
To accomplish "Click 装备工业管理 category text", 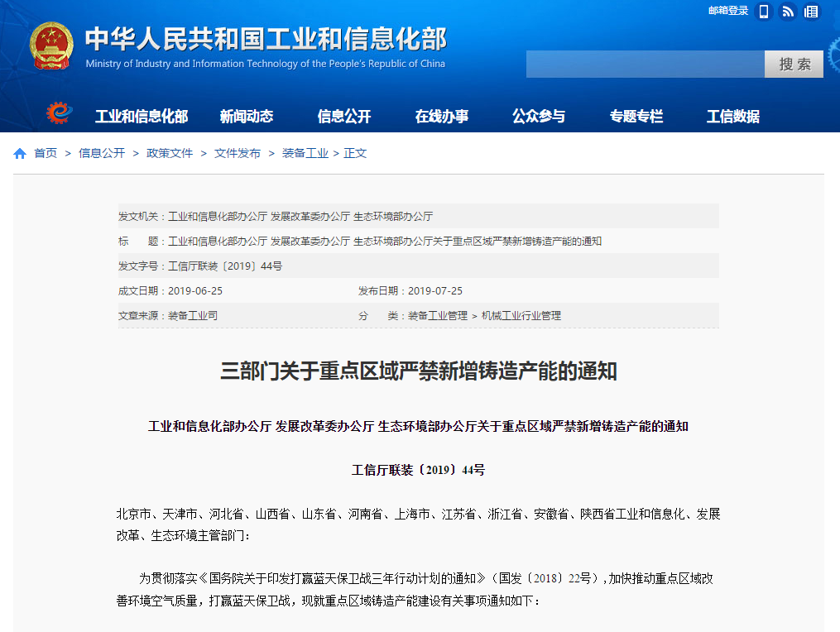I will [x=438, y=315].
